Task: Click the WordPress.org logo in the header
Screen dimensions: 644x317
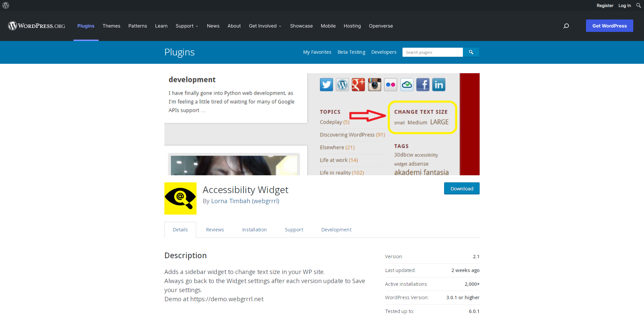Action: 37,26
